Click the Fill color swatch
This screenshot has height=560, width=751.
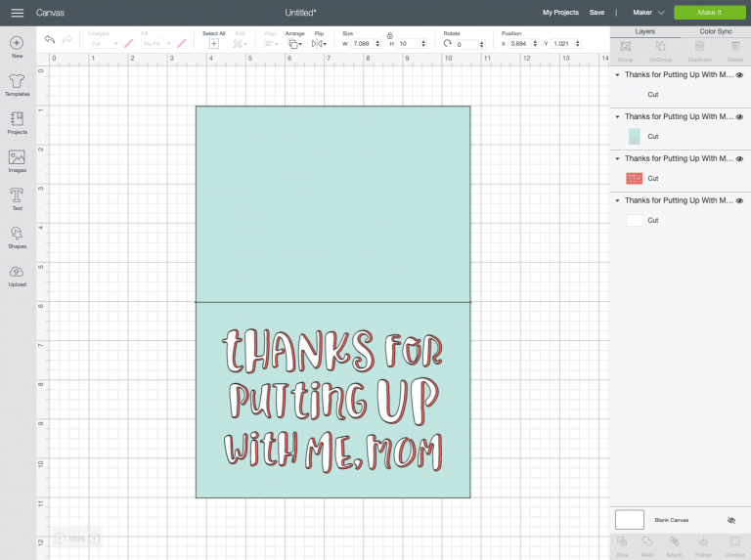(x=181, y=44)
